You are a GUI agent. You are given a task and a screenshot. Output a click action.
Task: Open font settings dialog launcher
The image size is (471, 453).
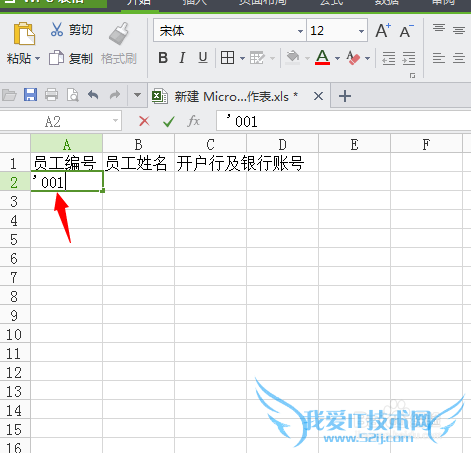(x=412, y=76)
